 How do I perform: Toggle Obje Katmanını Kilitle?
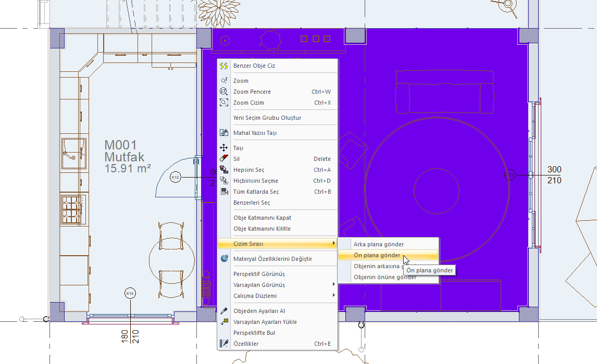pos(262,229)
